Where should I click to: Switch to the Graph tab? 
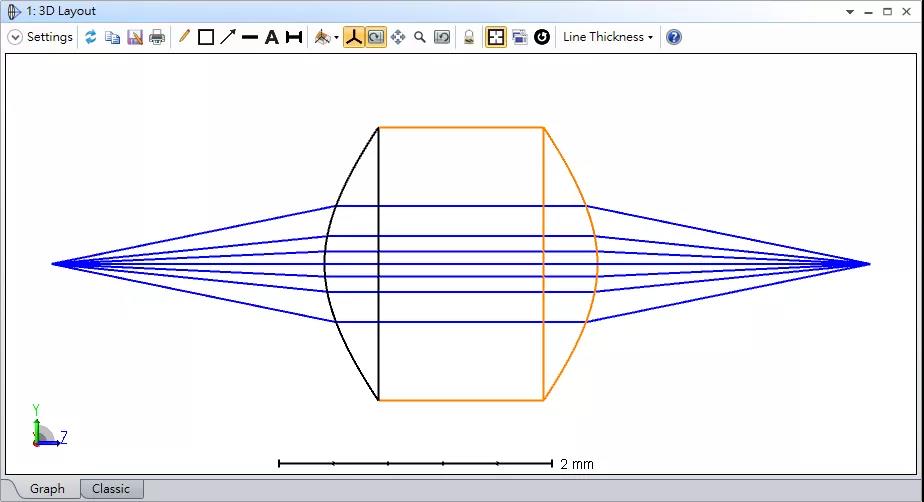pyautogui.click(x=47, y=489)
